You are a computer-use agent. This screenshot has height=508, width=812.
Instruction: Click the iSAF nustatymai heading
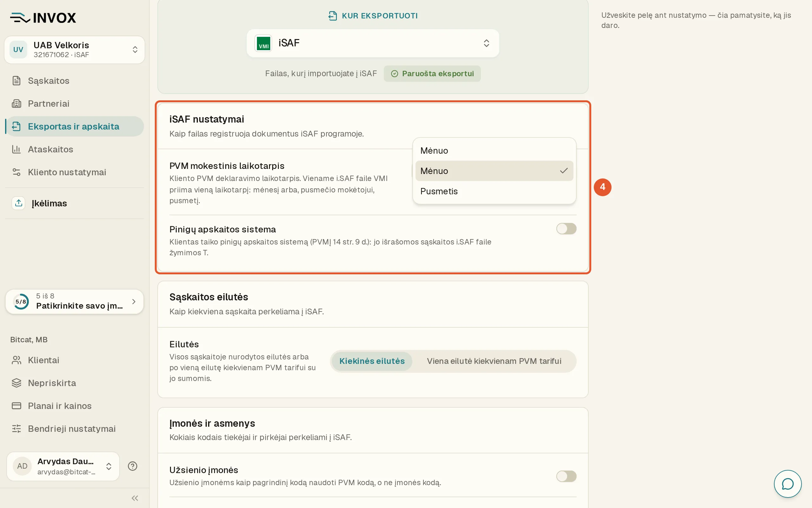(x=207, y=119)
